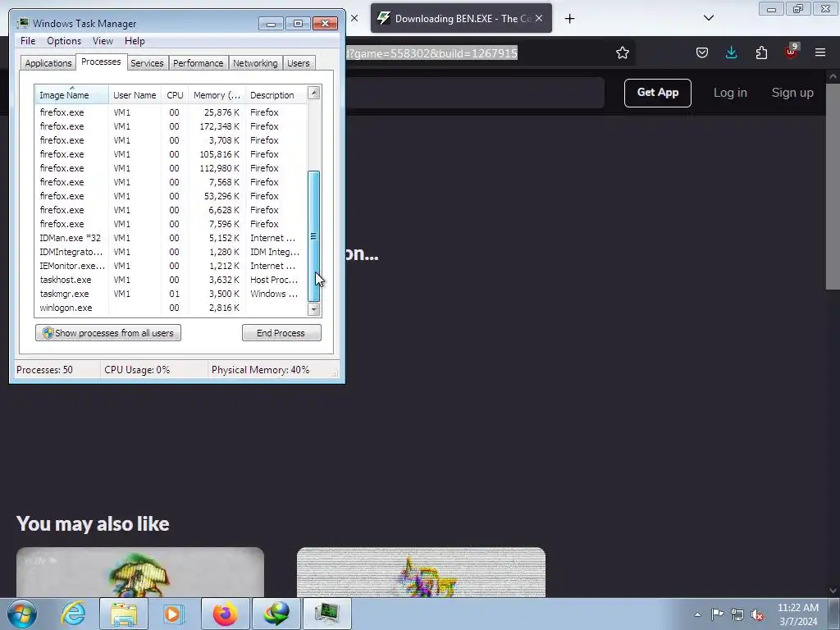Open Task Manager View menu
This screenshot has height=630, width=840.
coord(103,41)
